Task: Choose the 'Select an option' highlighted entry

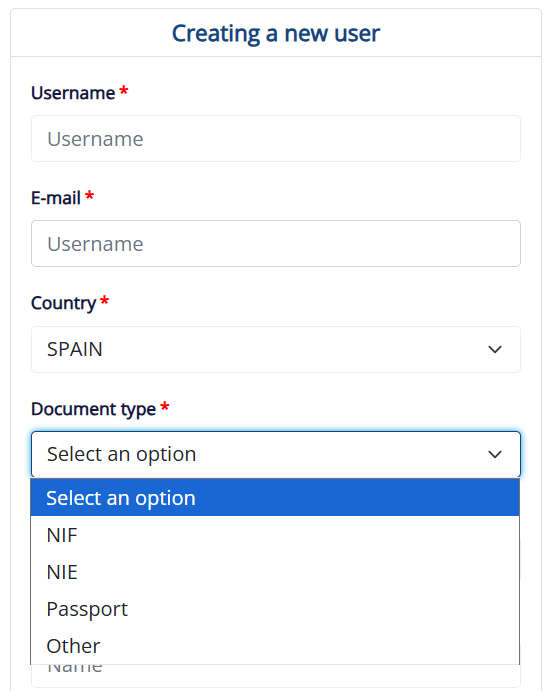Action: (x=275, y=498)
